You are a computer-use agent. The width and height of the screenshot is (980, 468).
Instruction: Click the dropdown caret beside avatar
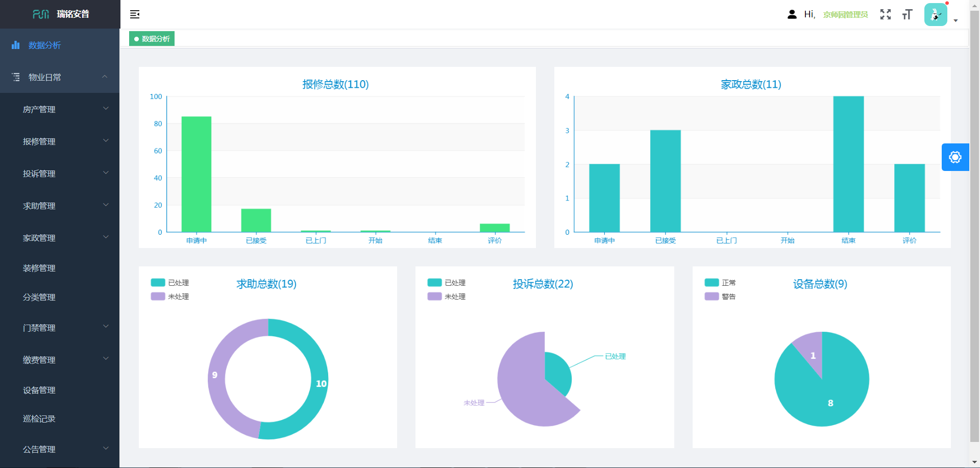(x=955, y=21)
